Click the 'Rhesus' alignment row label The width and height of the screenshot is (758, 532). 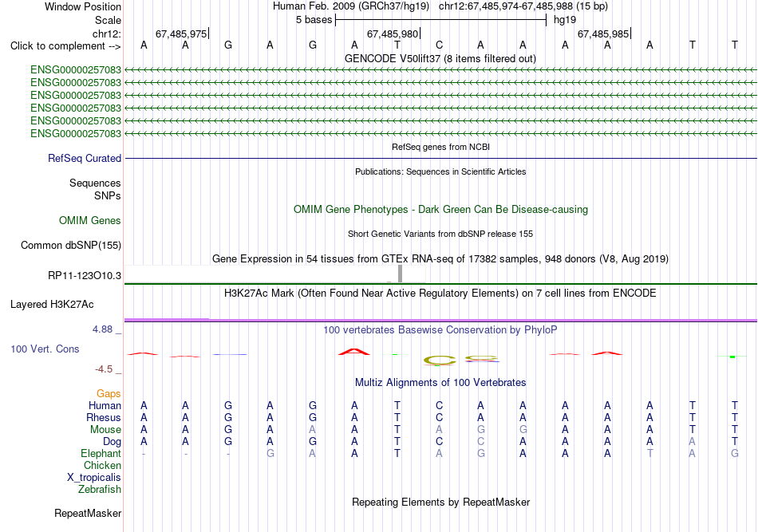click(104, 417)
